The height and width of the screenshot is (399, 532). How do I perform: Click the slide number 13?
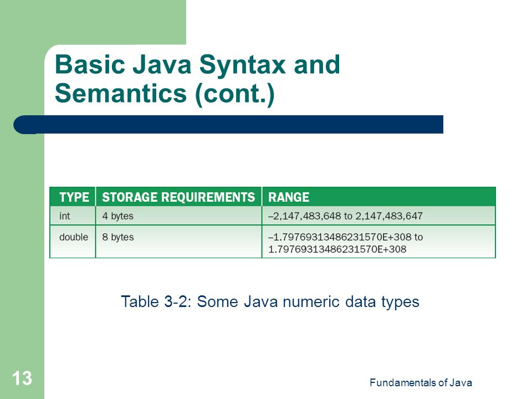22,378
